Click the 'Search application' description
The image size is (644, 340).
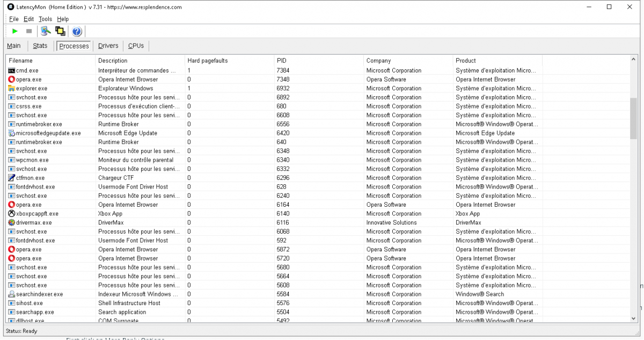(x=122, y=312)
